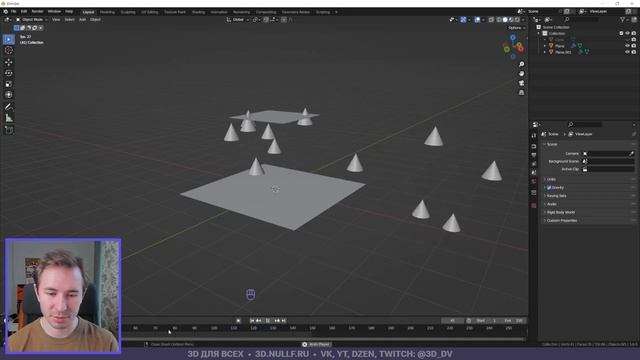Open the Options dropdown in viewport
Viewport: 640px width, 360px height.
[516, 28]
